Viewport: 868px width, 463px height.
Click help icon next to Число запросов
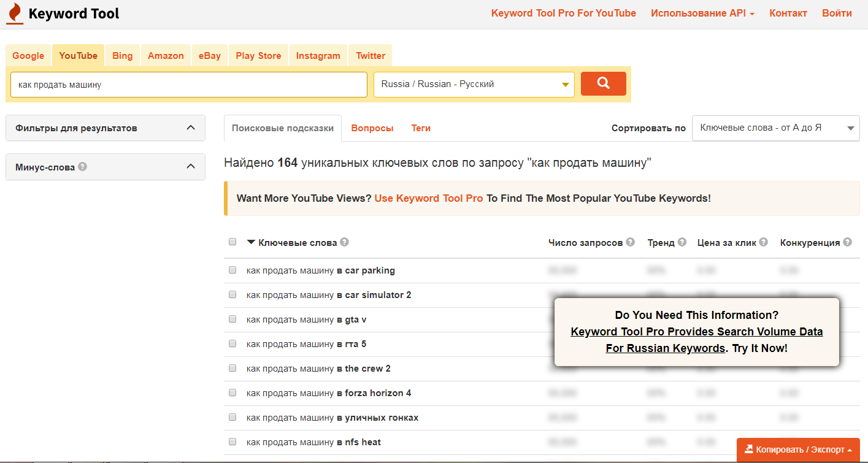point(631,242)
